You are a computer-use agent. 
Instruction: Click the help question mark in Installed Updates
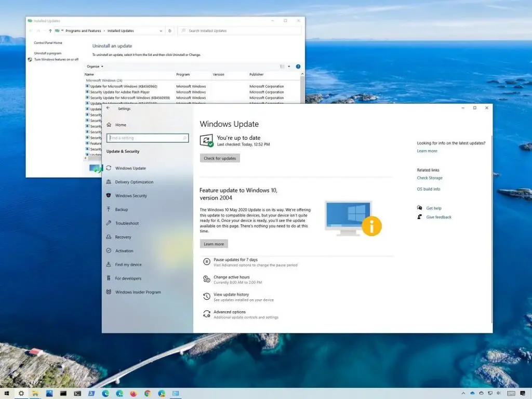298,66
